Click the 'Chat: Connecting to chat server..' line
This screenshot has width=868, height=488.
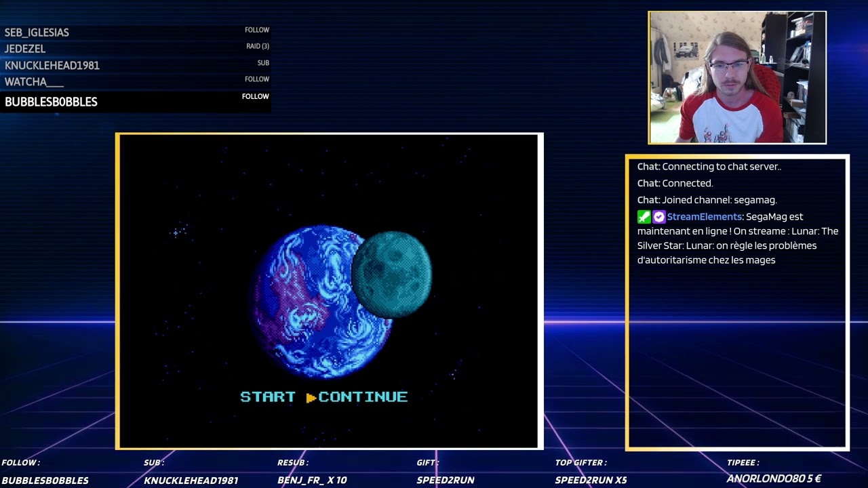coord(709,167)
